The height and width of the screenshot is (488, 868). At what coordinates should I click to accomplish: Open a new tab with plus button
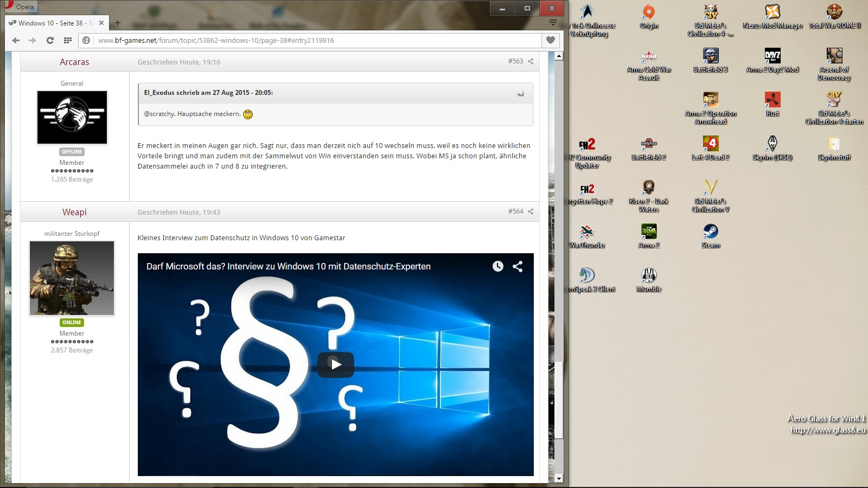tap(118, 23)
